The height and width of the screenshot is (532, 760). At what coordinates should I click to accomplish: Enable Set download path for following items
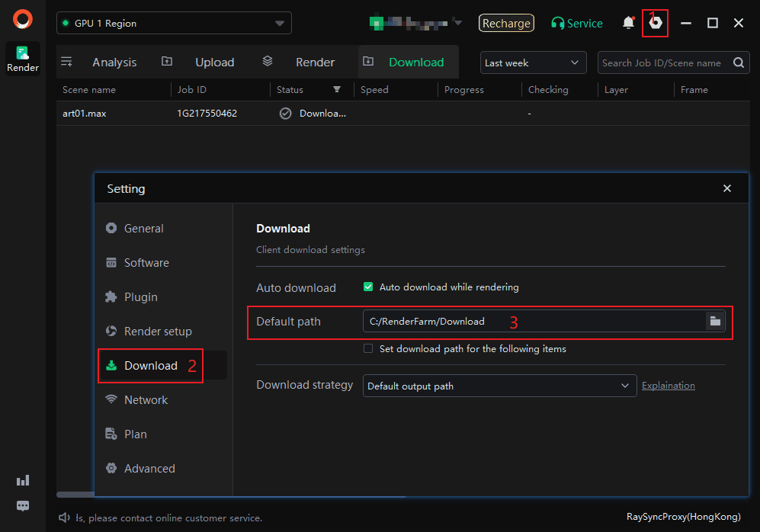[368, 349]
